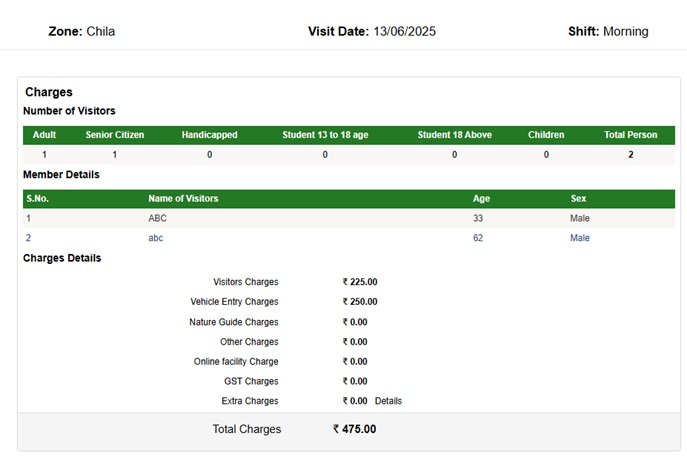Select visitor name ABC in row 1
Screen dimensions: 687x458
click(x=157, y=218)
